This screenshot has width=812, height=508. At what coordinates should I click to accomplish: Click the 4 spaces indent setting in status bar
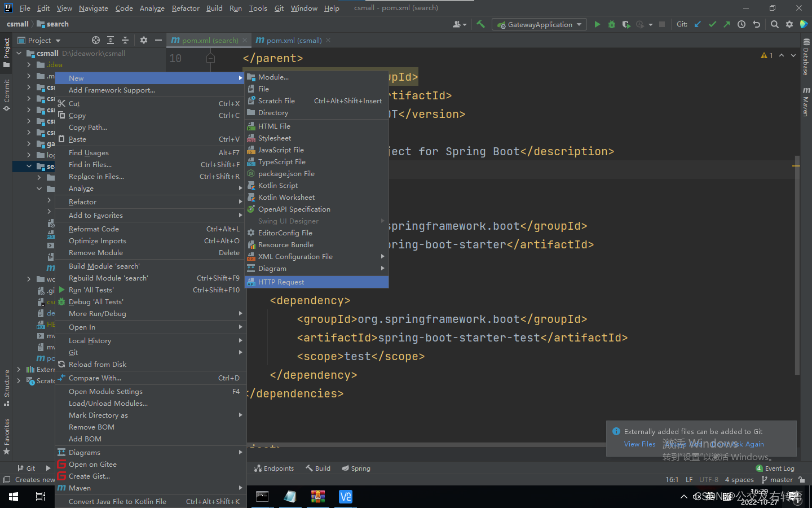(739, 480)
